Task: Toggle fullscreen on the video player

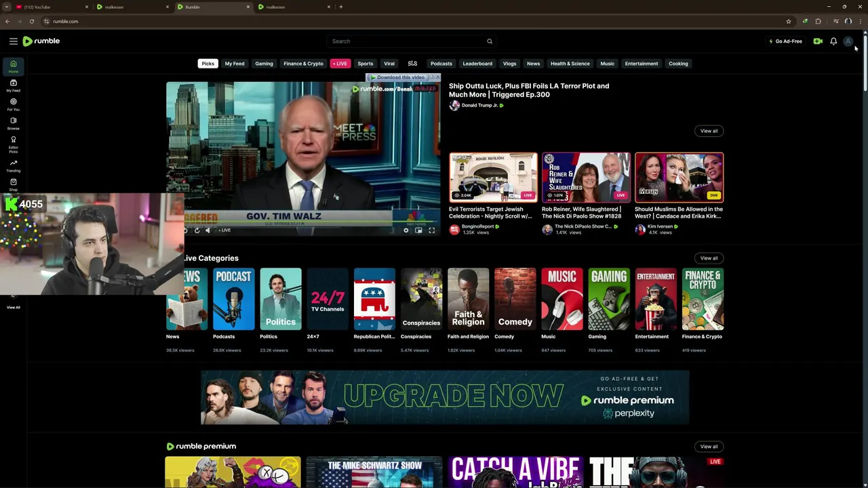Action: pyautogui.click(x=431, y=230)
